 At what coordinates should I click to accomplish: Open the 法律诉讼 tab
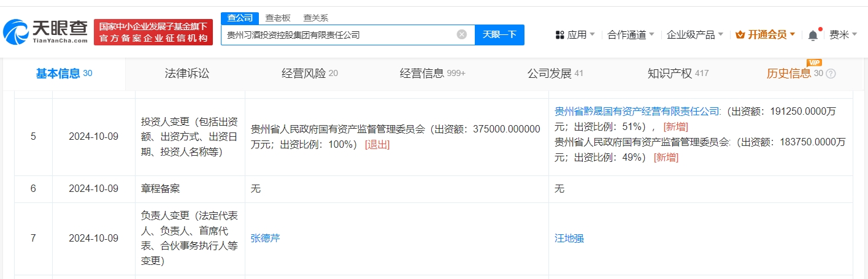click(x=187, y=74)
